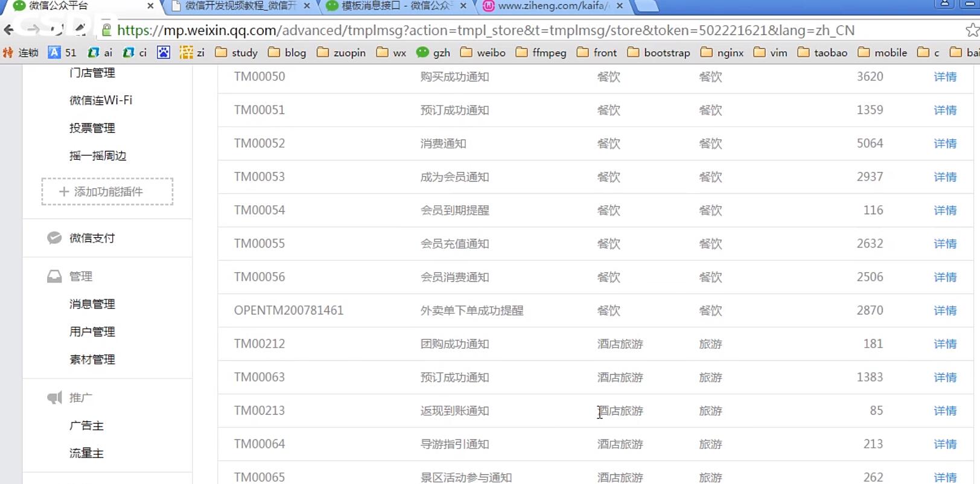Open 详情 for OPENTM200781461
The image size is (980, 484).
click(945, 310)
